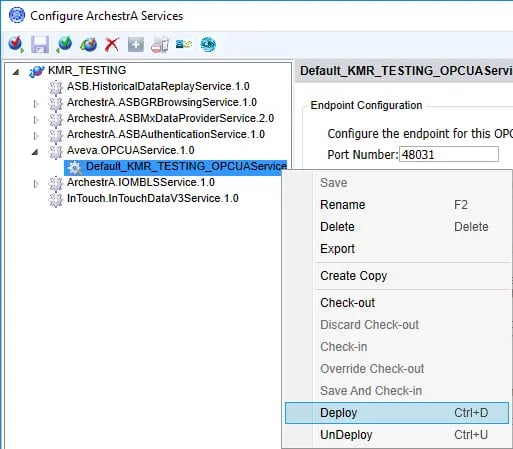Click the Endpoint Configuration group label
The height and width of the screenshot is (449, 513).
tap(366, 105)
